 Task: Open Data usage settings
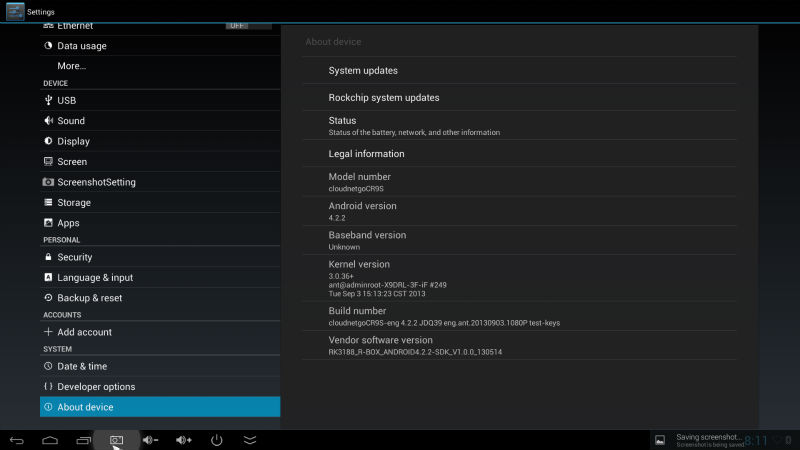point(160,46)
